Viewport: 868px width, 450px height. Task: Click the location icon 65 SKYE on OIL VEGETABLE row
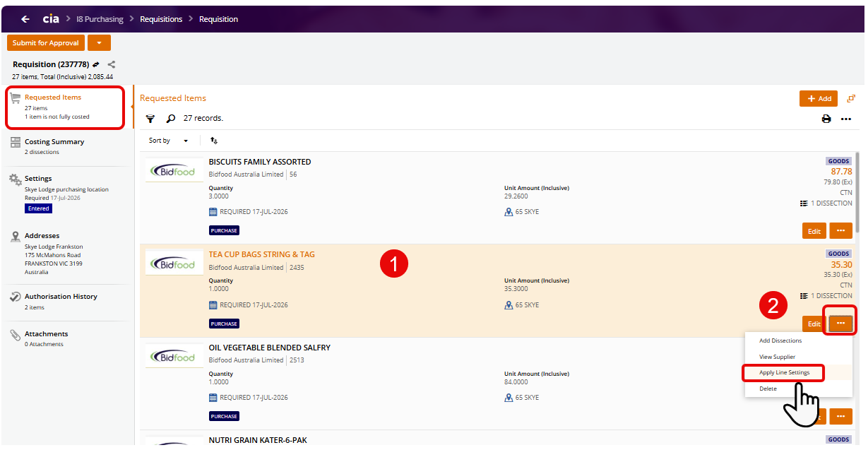509,398
